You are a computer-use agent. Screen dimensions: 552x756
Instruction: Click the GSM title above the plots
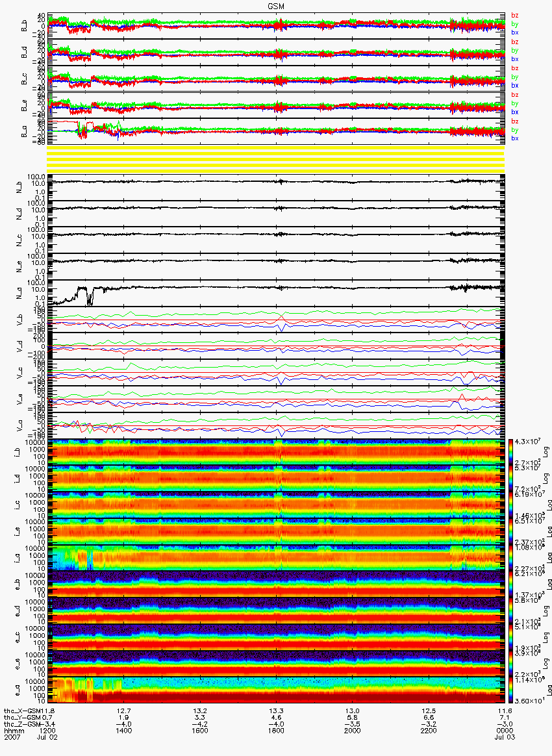pos(276,6)
